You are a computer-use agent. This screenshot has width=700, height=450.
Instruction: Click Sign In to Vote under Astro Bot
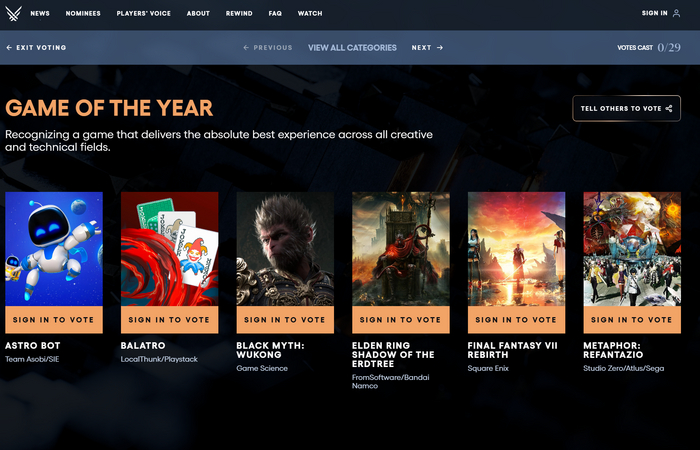[54, 320]
